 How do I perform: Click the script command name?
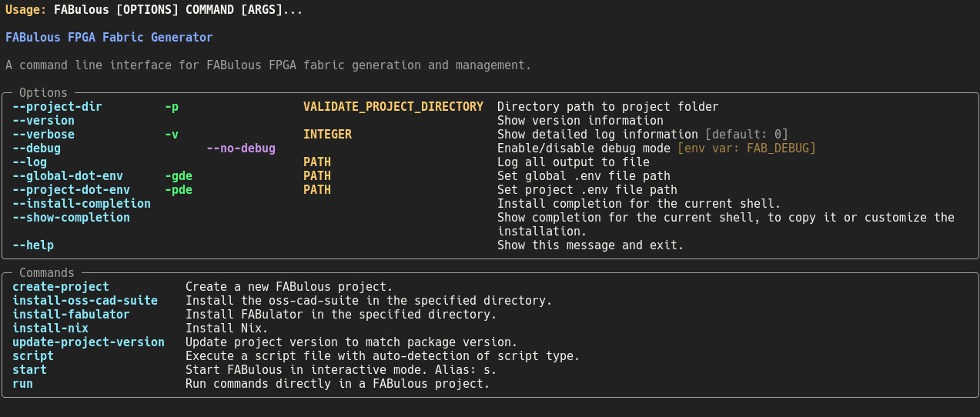[33, 356]
